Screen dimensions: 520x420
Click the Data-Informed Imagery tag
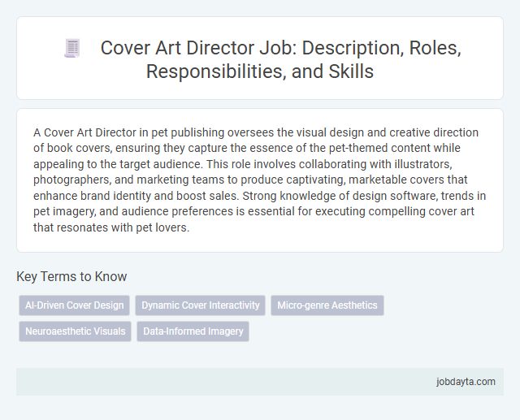pyautogui.click(x=193, y=331)
